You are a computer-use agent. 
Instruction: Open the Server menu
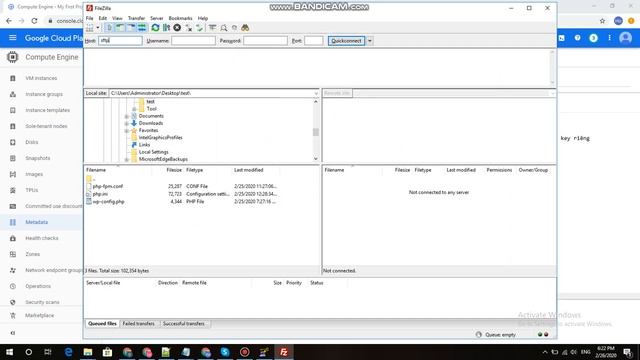[x=156, y=18]
